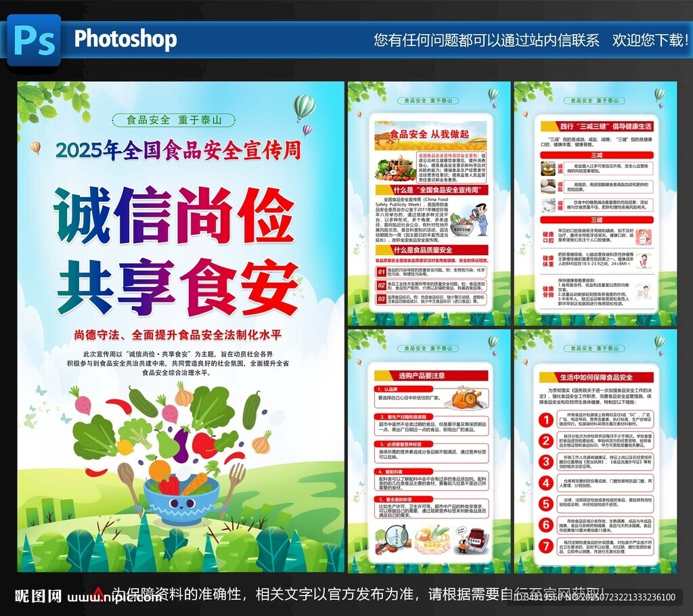Click the "Photoshop" title text
Screen dimensions: 693x616
pos(125,39)
